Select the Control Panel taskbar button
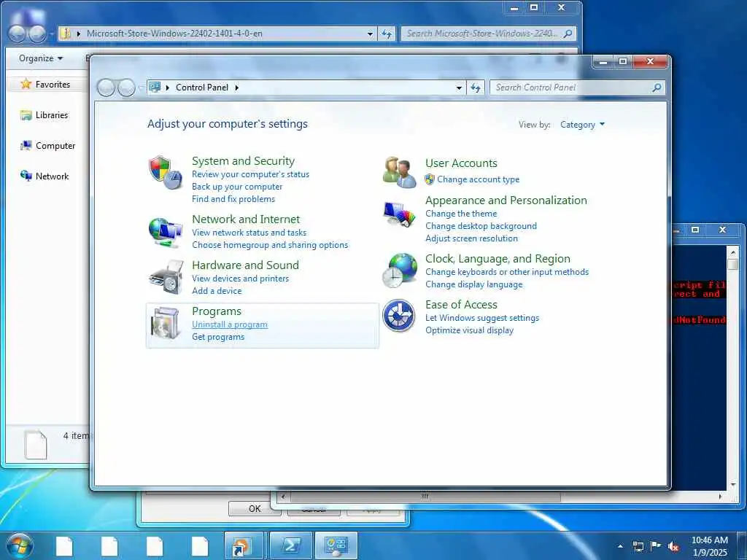Image resolution: width=747 pixels, height=560 pixels. (x=336, y=545)
